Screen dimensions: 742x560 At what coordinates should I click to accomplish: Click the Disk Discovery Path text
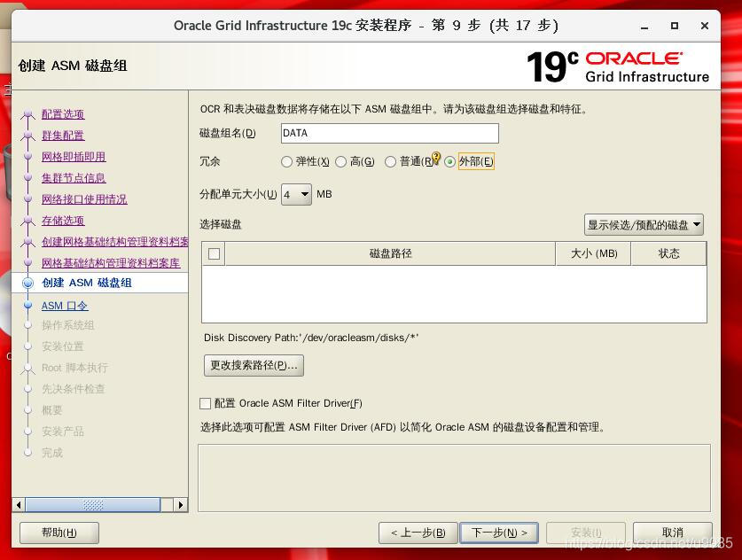[311, 338]
